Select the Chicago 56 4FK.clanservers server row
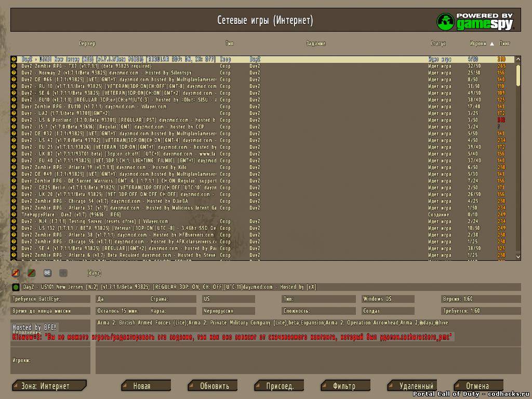 (263, 242)
